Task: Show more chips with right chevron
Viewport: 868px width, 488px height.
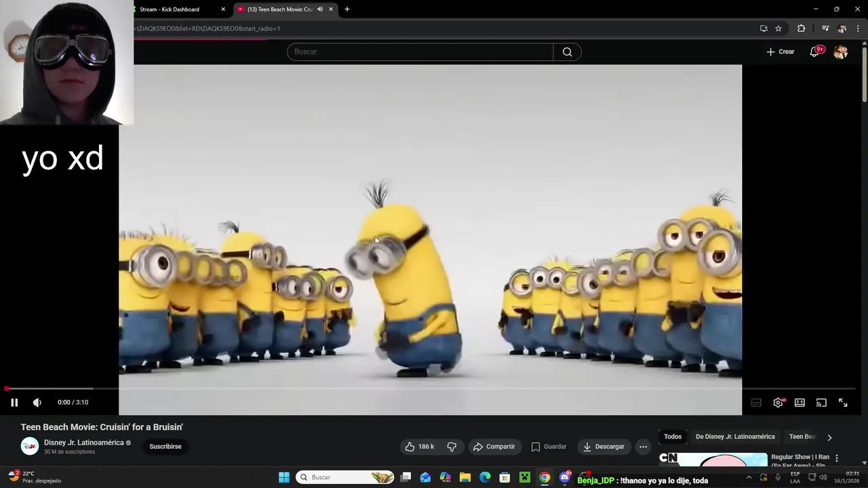Action: [x=829, y=437]
